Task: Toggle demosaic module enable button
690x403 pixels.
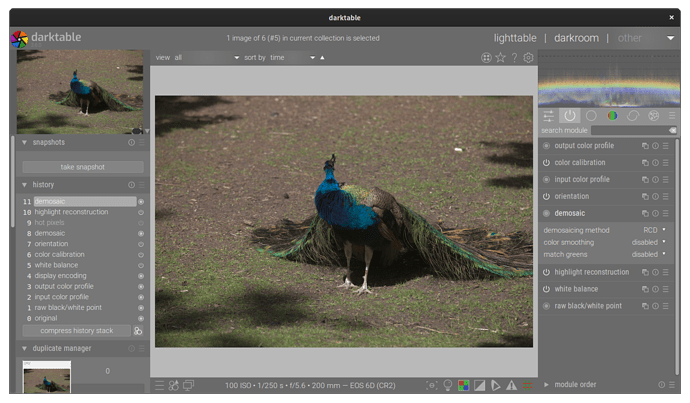Action: pyautogui.click(x=546, y=213)
